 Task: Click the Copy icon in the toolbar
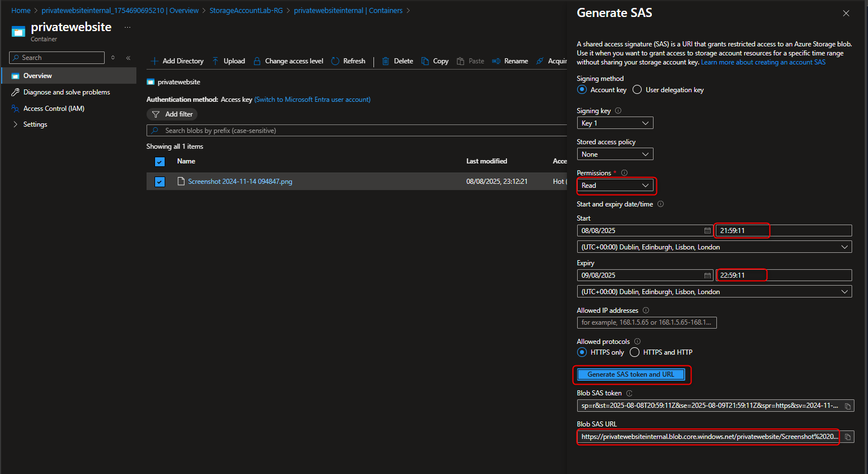coord(424,61)
